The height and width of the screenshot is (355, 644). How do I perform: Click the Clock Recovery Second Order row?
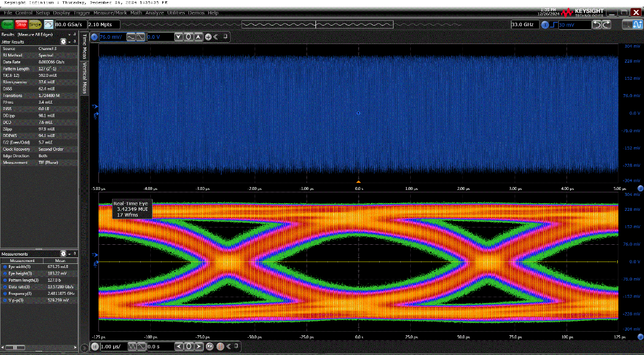tap(39, 150)
